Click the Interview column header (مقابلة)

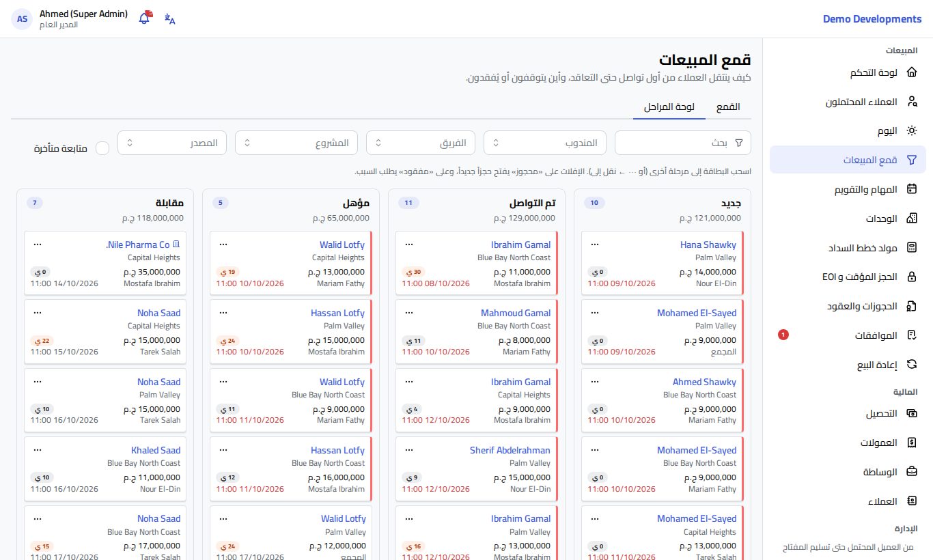(169, 204)
